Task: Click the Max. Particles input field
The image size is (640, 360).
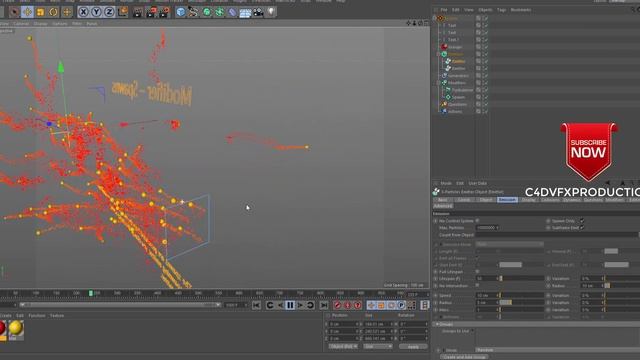Action: [x=486, y=228]
